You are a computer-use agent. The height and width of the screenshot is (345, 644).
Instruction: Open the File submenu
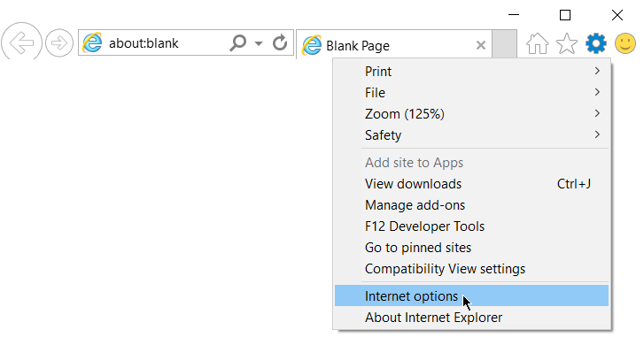click(471, 93)
